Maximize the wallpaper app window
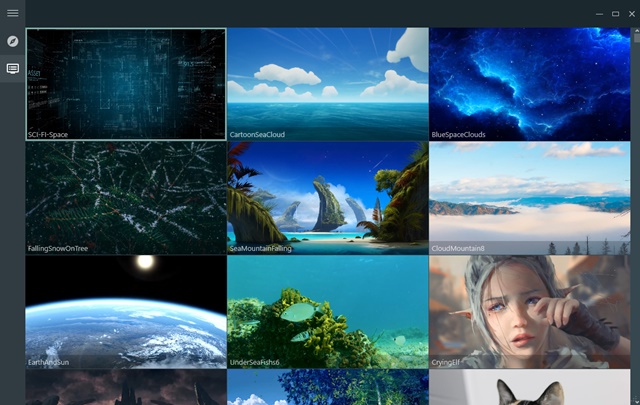Viewport: 640px width, 405px height. (616, 14)
